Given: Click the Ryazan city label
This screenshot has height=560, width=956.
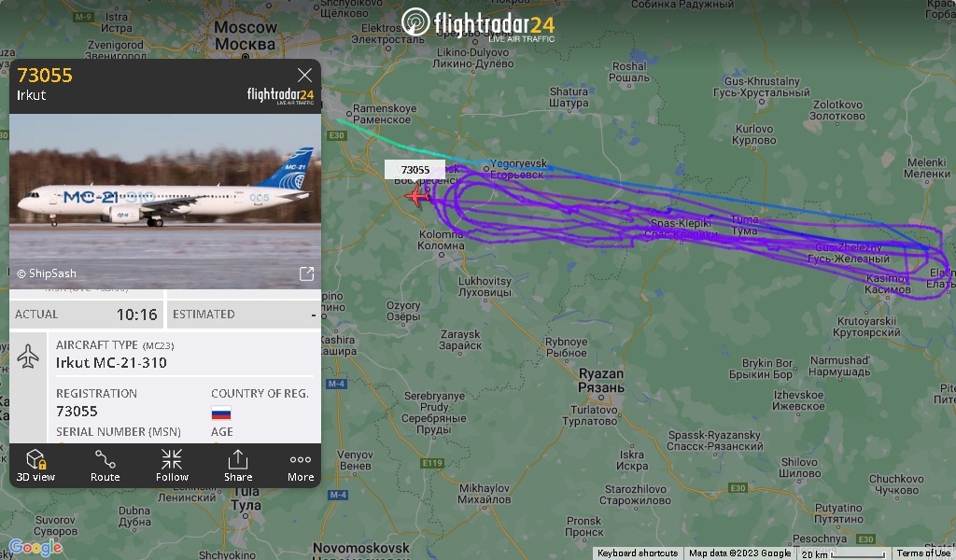Looking at the screenshot, I should click(601, 380).
